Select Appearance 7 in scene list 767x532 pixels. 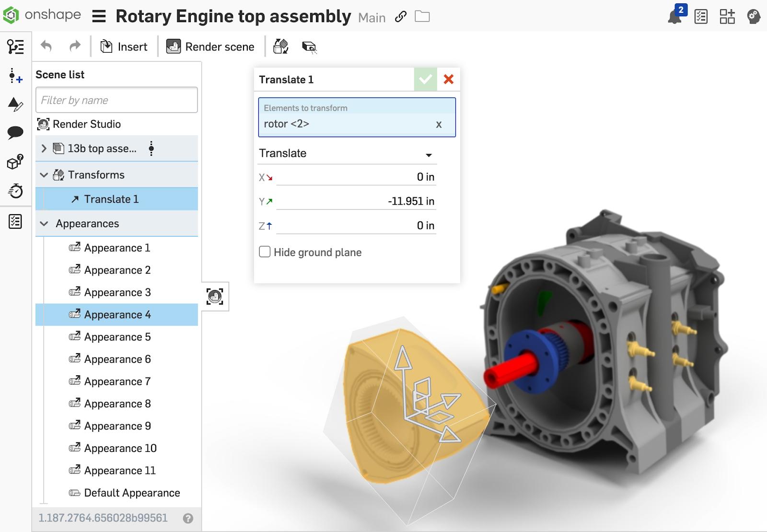[x=117, y=382]
